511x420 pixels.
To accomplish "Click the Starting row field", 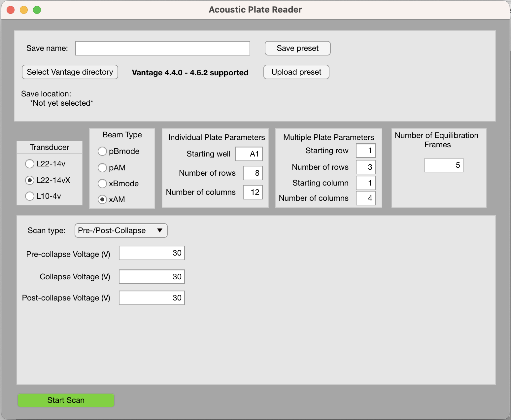I will (x=365, y=151).
